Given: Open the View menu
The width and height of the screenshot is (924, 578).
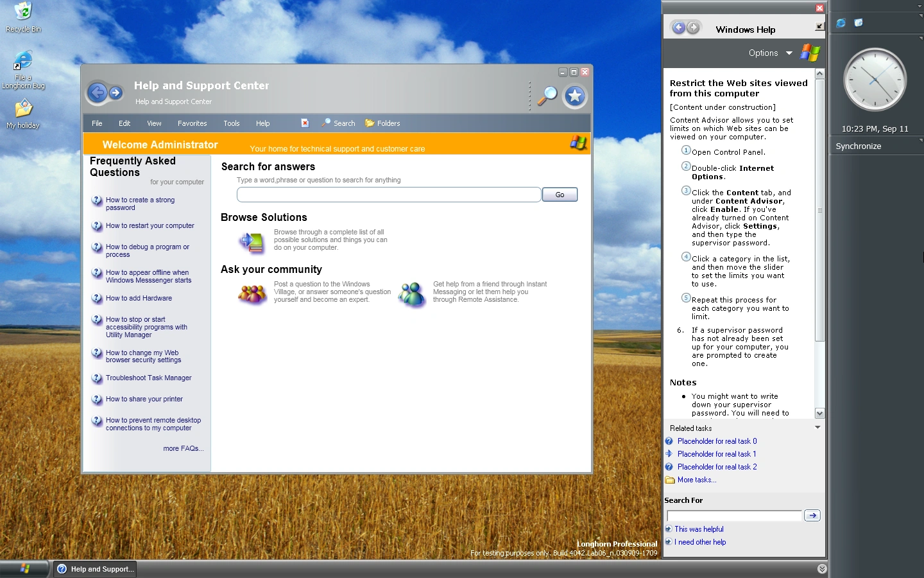Looking at the screenshot, I should pos(154,123).
